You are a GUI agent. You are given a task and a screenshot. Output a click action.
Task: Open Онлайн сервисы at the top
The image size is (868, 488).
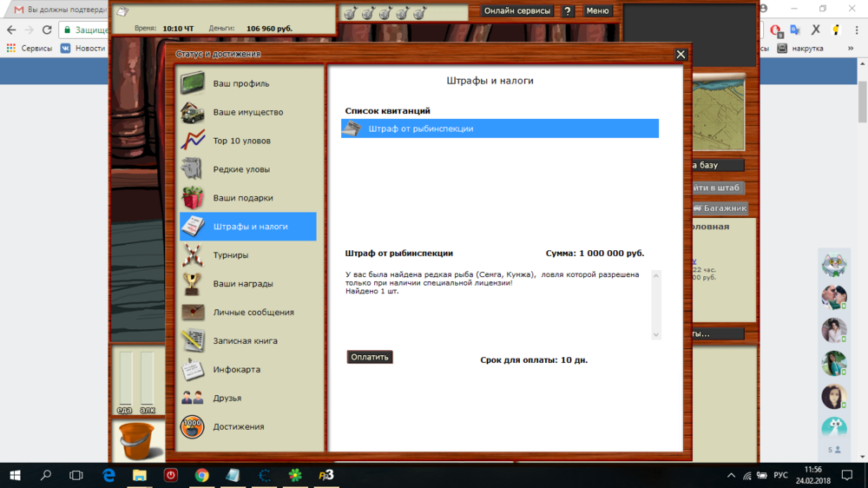click(x=517, y=11)
